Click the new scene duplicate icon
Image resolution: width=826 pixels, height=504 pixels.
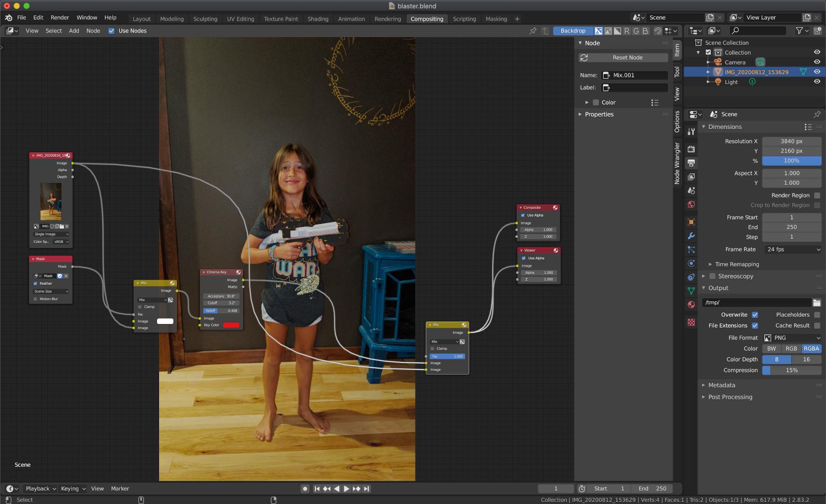pyautogui.click(x=710, y=18)
